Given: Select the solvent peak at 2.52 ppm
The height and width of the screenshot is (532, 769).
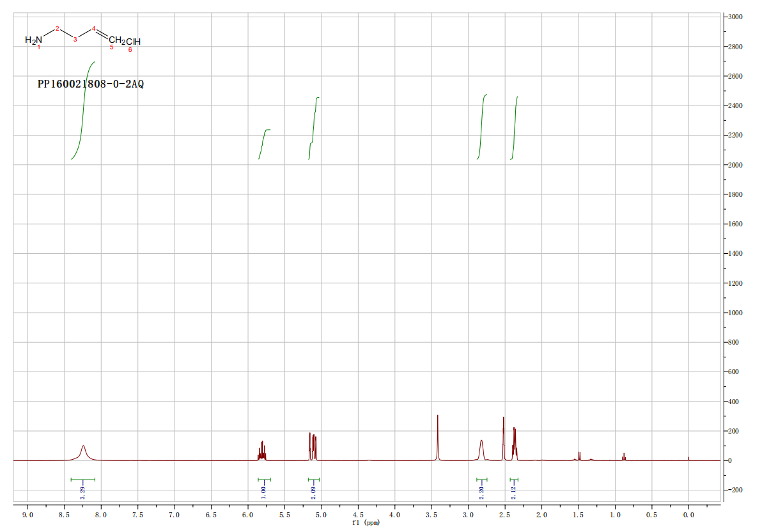Looking at the screenshot, I should pos(504,435).
